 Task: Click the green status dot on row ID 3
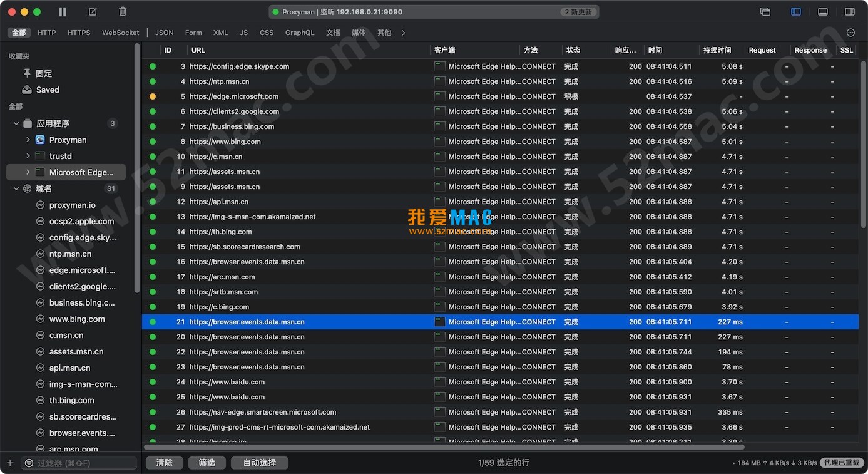153,66
